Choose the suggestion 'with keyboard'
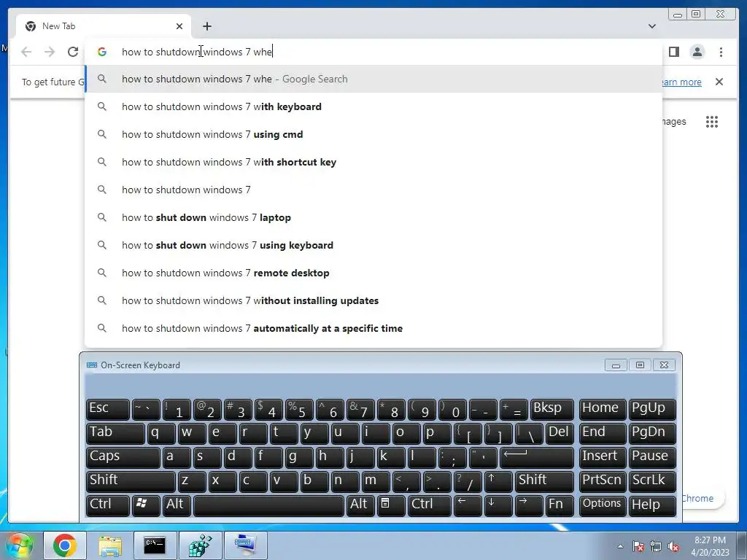This screenshot has width=747, height=560. point(373,106)
